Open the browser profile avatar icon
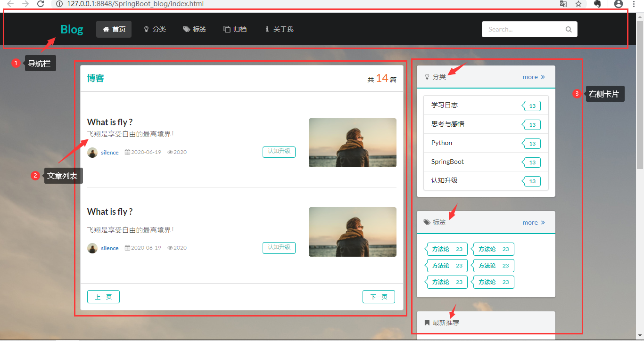 tap(619, 4)
